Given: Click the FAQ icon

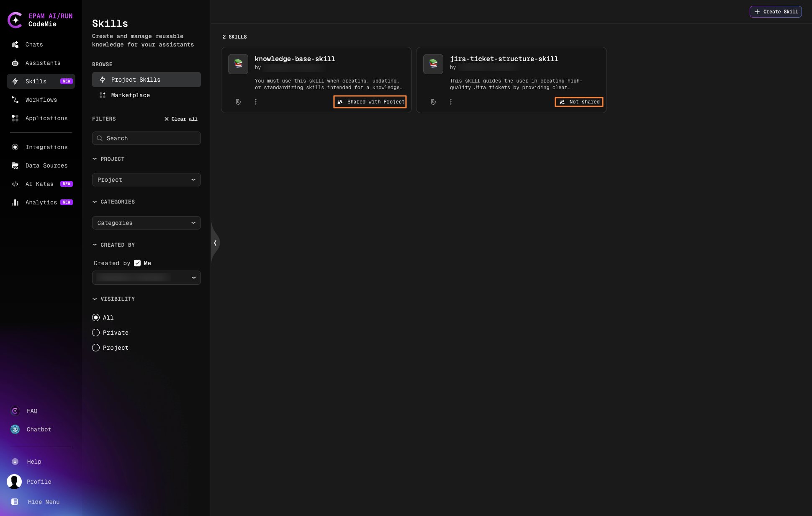Looking at the screenshot, I should tap(15, 411).
